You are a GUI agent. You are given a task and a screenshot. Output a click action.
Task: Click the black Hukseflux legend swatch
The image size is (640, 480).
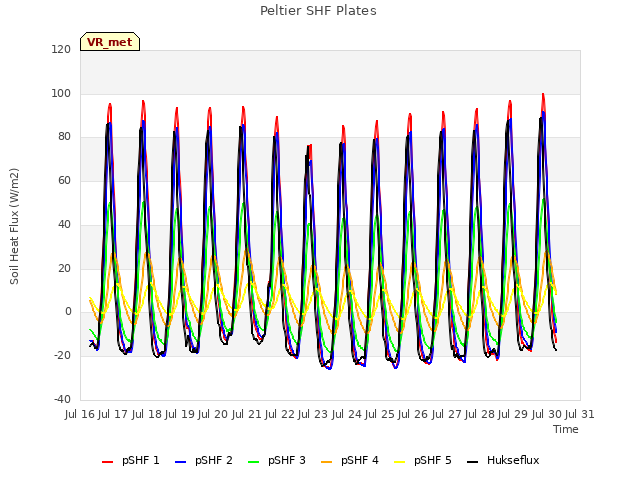(x=473, y=462)
